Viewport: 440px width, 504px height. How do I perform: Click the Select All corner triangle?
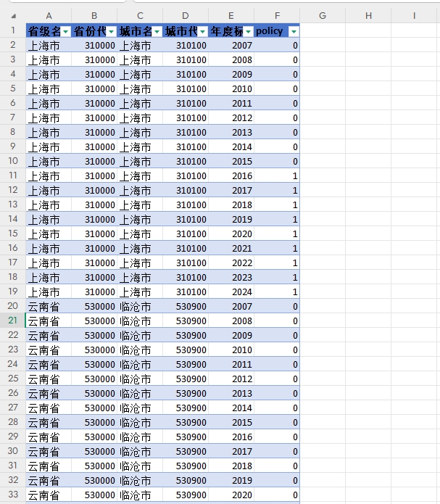tap(14, 16)
